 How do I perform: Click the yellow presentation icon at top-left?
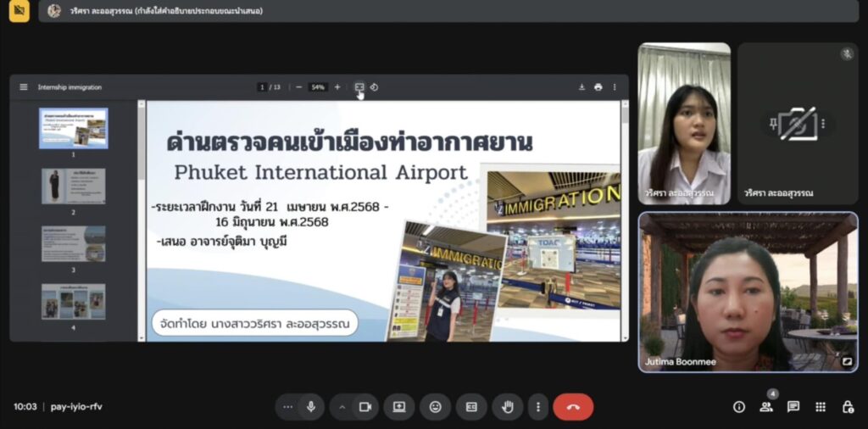click(19, 11)
